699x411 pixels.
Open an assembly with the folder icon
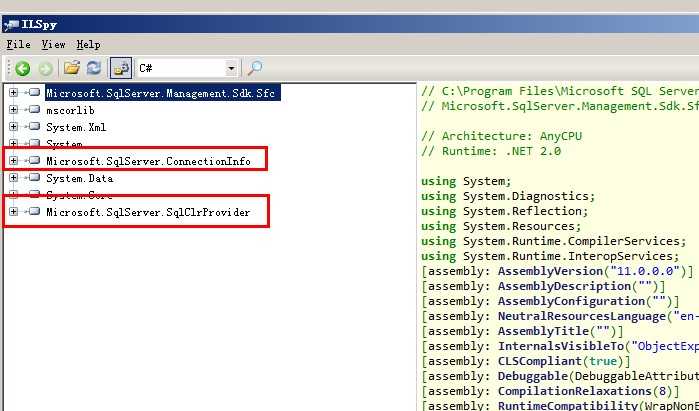tap(71, 68)
